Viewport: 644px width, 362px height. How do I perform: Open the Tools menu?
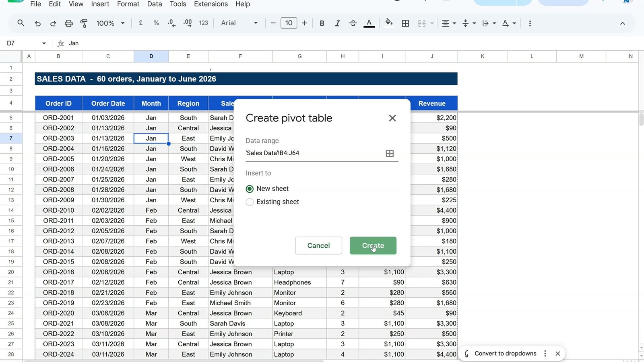[178, 4]
